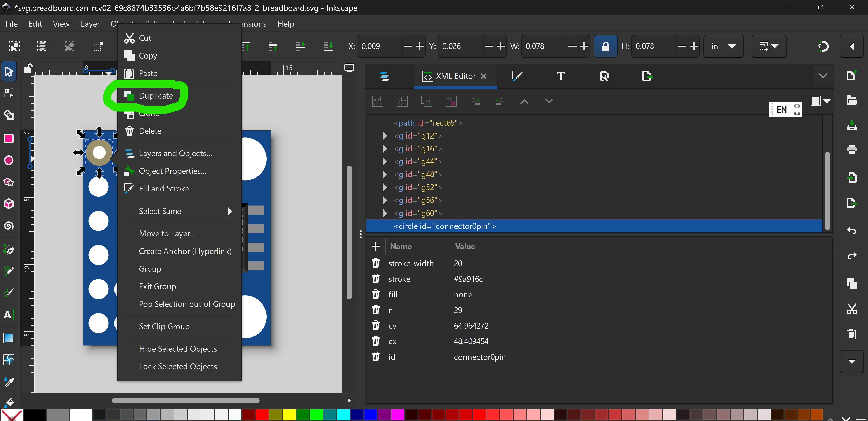The height and width of the screenshot is (421, 868).
Task: Select the Rectangle tool in toolbox
Action: (x=9, y=139)
